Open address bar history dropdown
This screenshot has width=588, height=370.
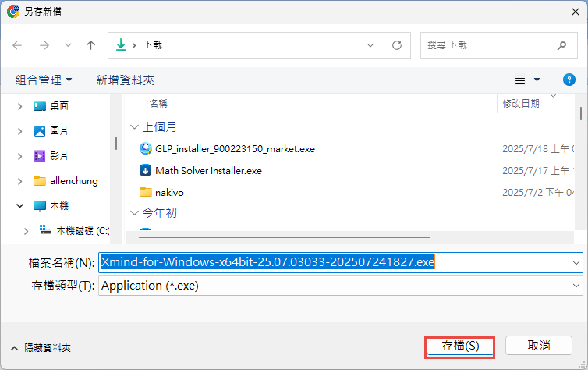(370, 45)
